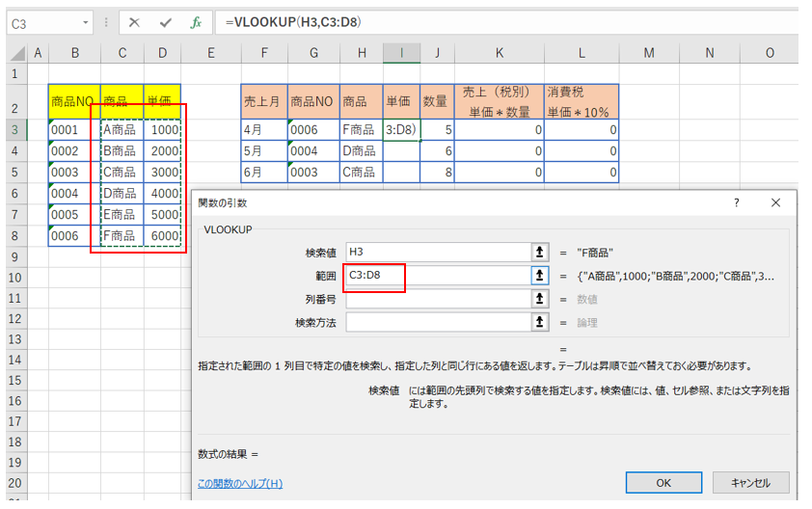The height and width of the screenshot is (509, 812).
Task: Click the help question mark in dialog
Action: coord(737,202)
